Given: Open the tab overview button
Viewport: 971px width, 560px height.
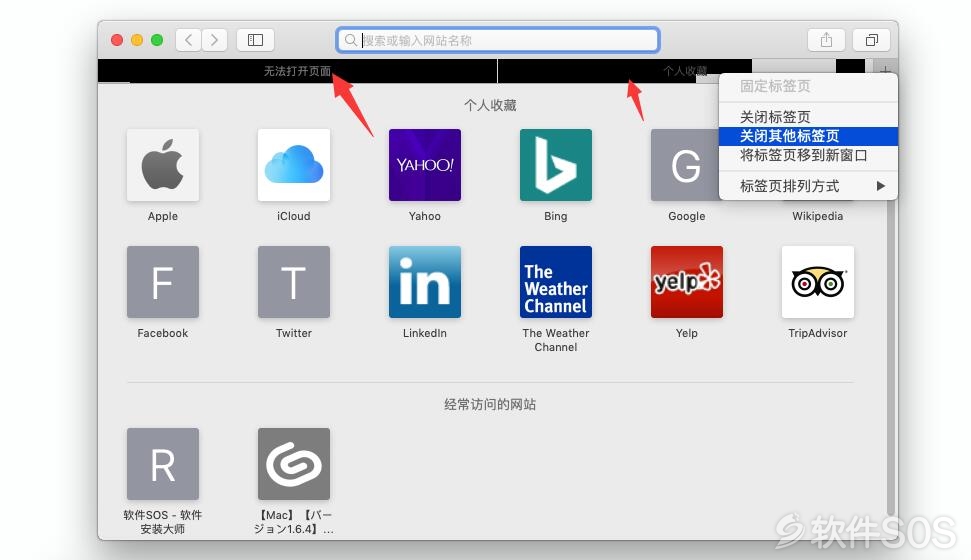Looking at the screenshot, I should coord(871,40).
